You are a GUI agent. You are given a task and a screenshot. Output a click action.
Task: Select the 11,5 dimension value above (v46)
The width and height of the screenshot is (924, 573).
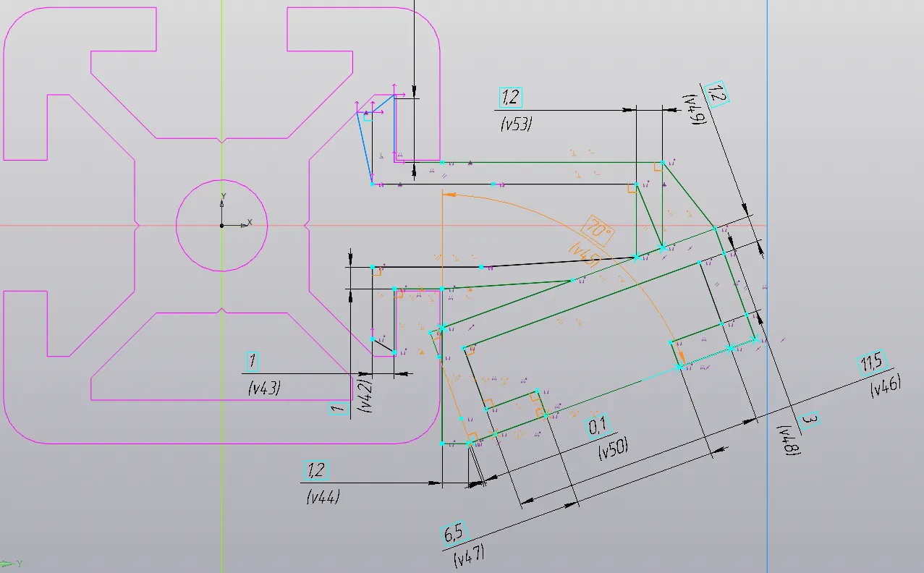871,364
